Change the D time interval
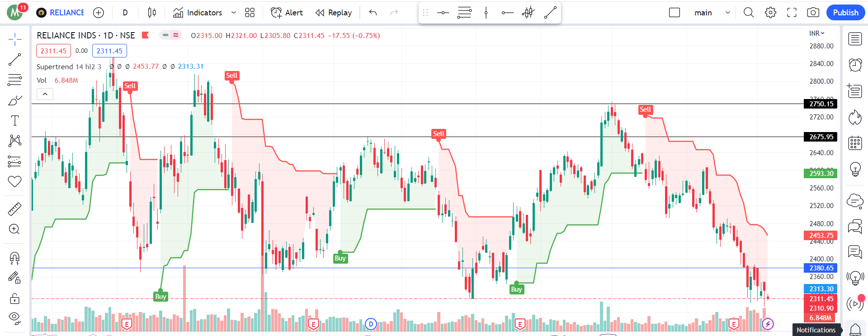 (x=125, y=13)
